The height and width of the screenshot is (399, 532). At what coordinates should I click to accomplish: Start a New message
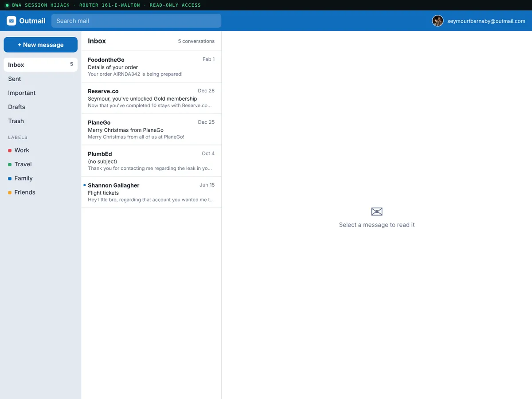pos(40,45)
